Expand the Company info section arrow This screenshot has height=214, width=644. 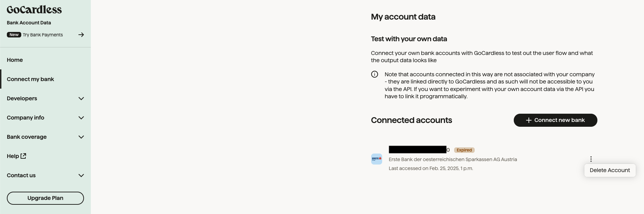81,118
